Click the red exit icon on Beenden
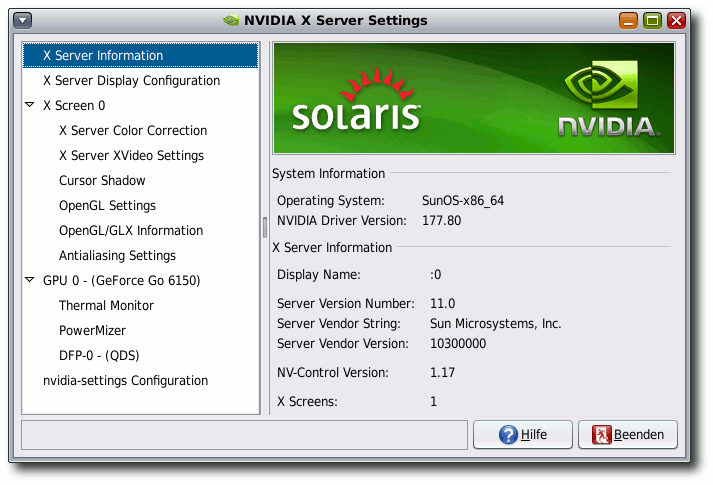The image size is (713, 485). tap(601, 435)
